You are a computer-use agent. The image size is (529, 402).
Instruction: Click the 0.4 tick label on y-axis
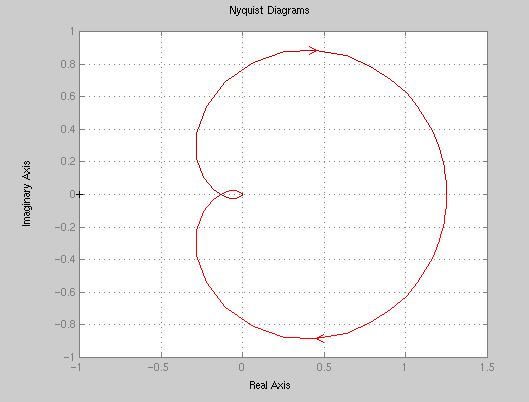coord(68,129)
